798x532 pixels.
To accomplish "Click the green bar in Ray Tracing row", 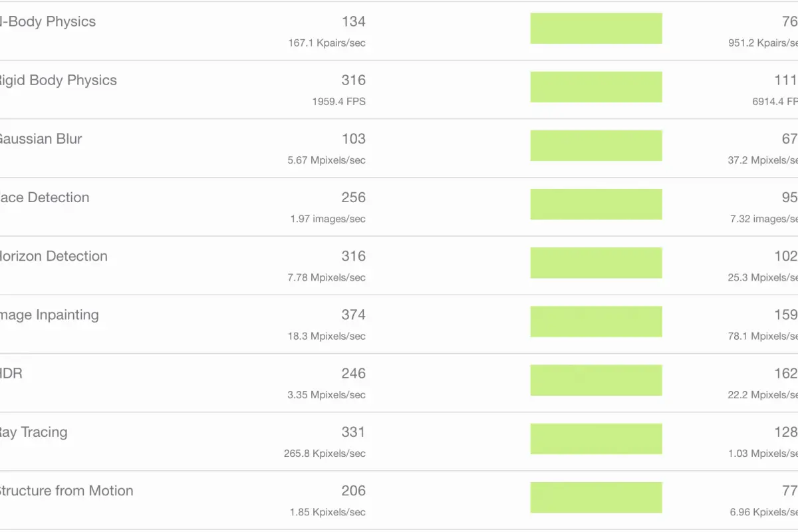I will pos(597,439).
